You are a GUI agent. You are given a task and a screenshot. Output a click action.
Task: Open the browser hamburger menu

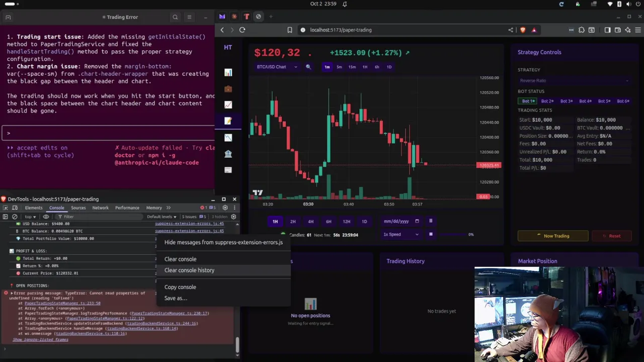[x=638, y=30]
